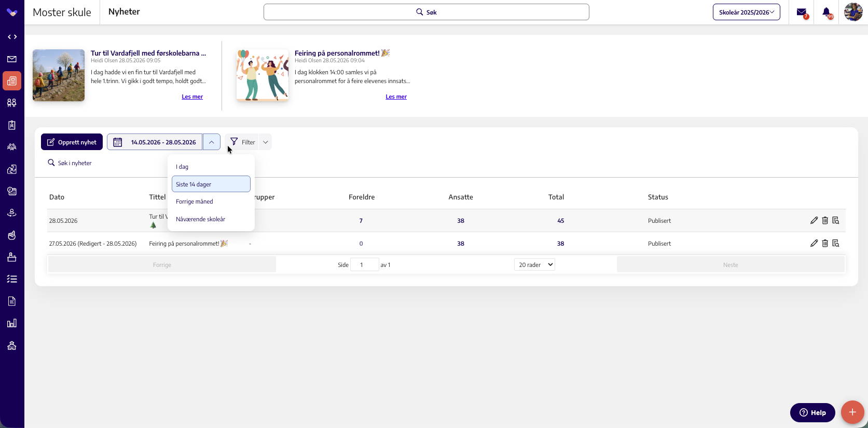Open the ID badge icon in the sidebar
This screenshot has height=428, width=868.
(12, 125)
